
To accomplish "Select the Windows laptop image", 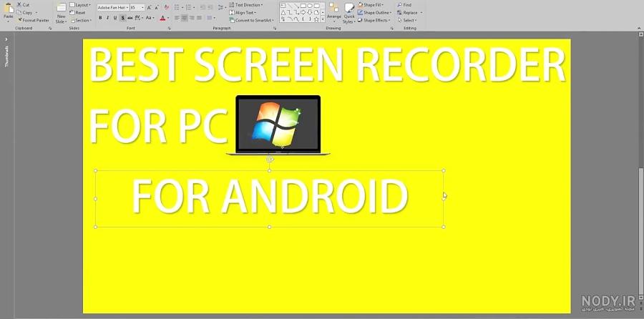I will pyautogui.click(x=278, y=125).
